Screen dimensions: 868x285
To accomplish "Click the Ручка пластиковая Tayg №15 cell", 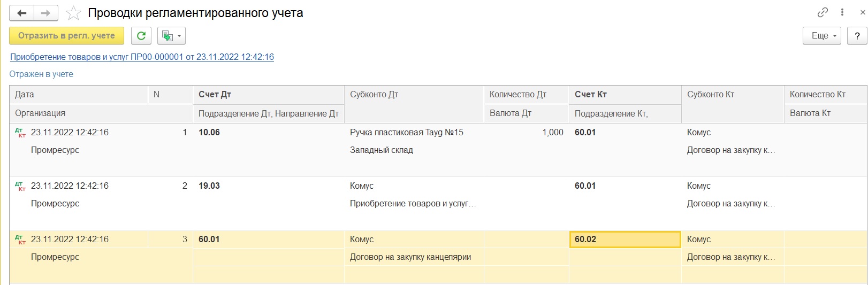I will [414, 133].
